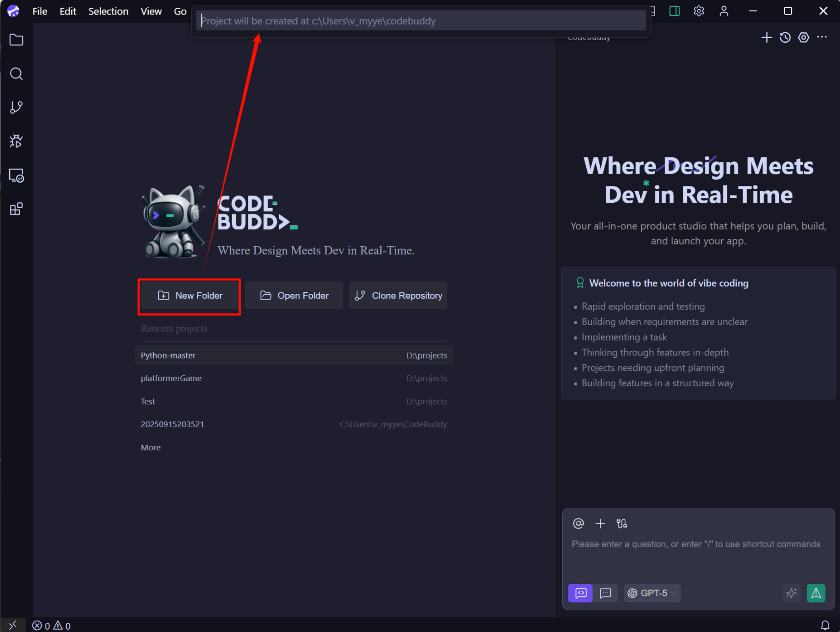Switch to plain chat mode bubble

tap(606, 593)
